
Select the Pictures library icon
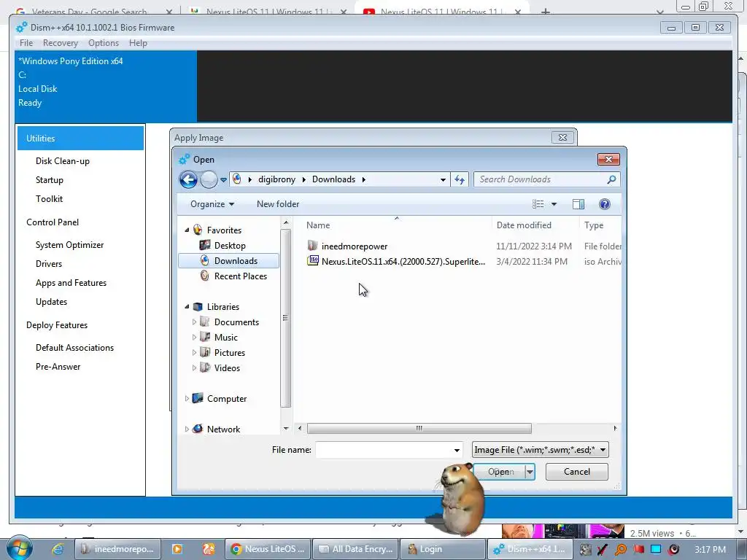205,352
